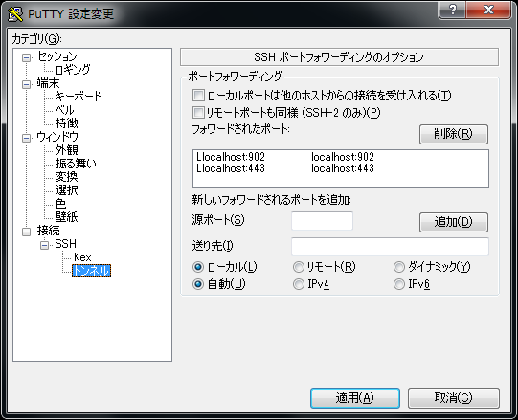518x420 pixels.
Task: Collapse the 接続 tree node
Action: [x=26, y=232]
